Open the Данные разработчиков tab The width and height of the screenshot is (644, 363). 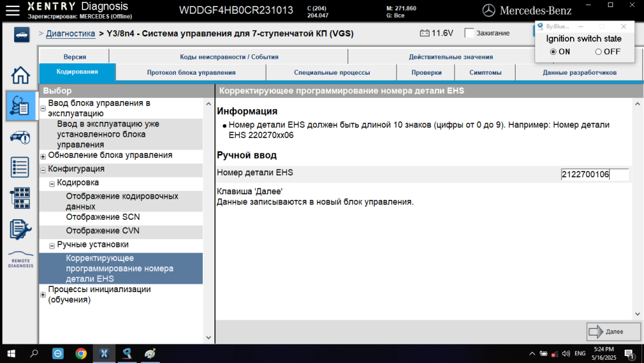579,72
